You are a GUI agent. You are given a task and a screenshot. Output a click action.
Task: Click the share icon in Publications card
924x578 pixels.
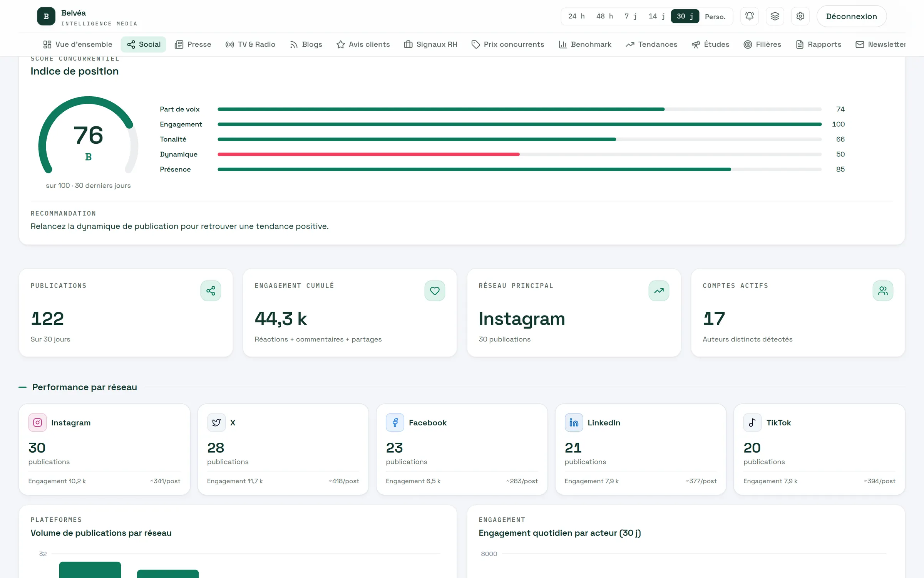click(211, 291)
